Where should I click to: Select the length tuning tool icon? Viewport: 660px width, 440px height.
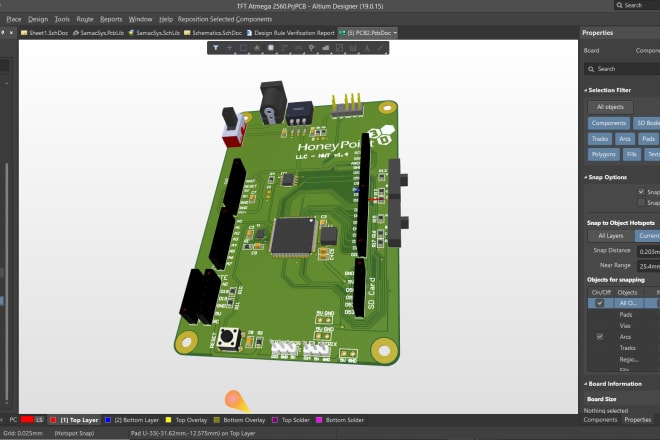click(298, 48)
